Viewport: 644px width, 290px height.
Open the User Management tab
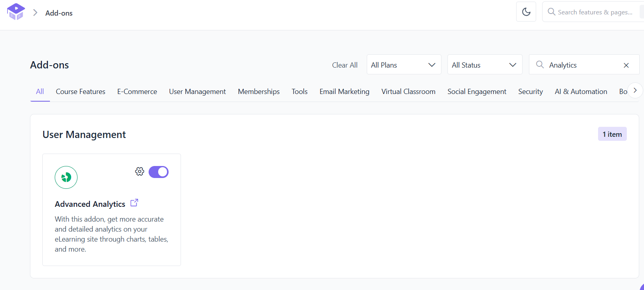(197, 92)
